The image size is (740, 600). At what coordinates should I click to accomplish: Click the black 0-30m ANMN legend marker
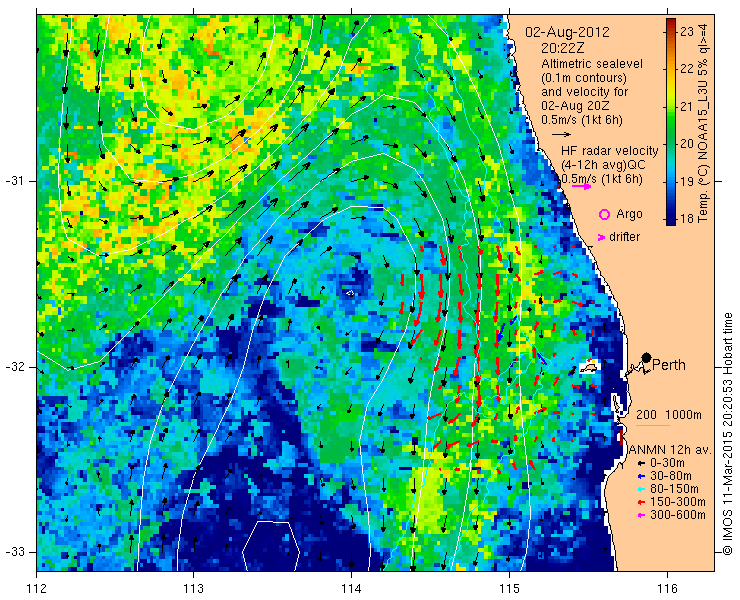click(640, 464)
